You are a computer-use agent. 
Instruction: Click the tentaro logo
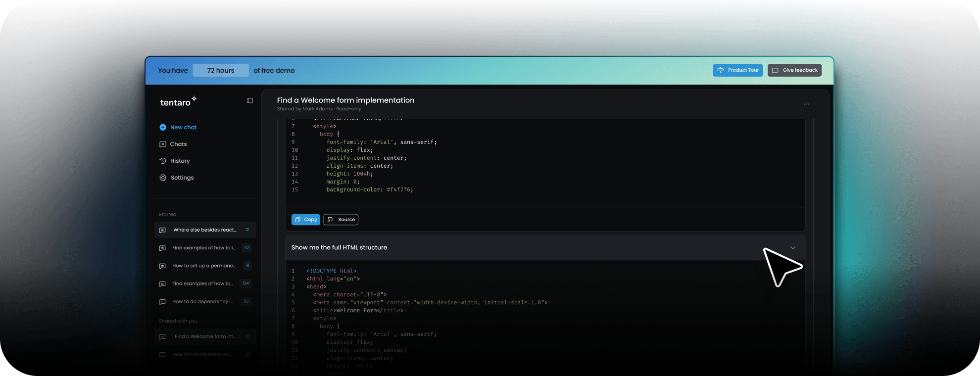[x=178, y=101]
